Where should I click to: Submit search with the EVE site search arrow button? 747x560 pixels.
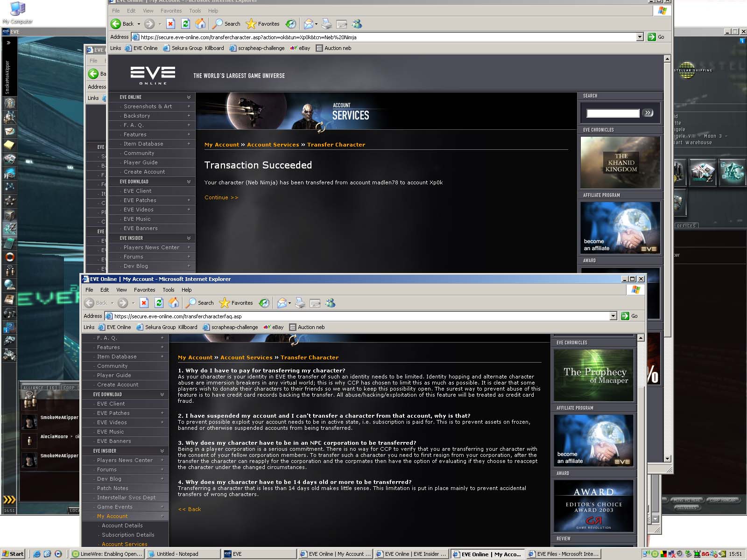click(648, 113)
